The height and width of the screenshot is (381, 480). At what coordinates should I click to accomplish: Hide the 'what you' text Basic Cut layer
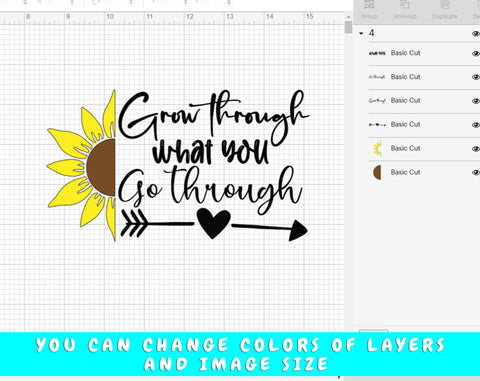(476, 53)
